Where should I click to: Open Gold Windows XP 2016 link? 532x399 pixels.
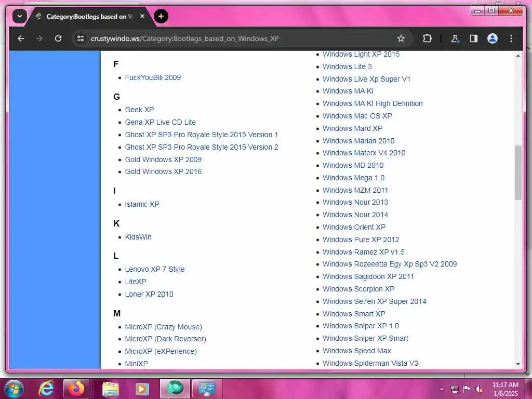click(163, 171)
